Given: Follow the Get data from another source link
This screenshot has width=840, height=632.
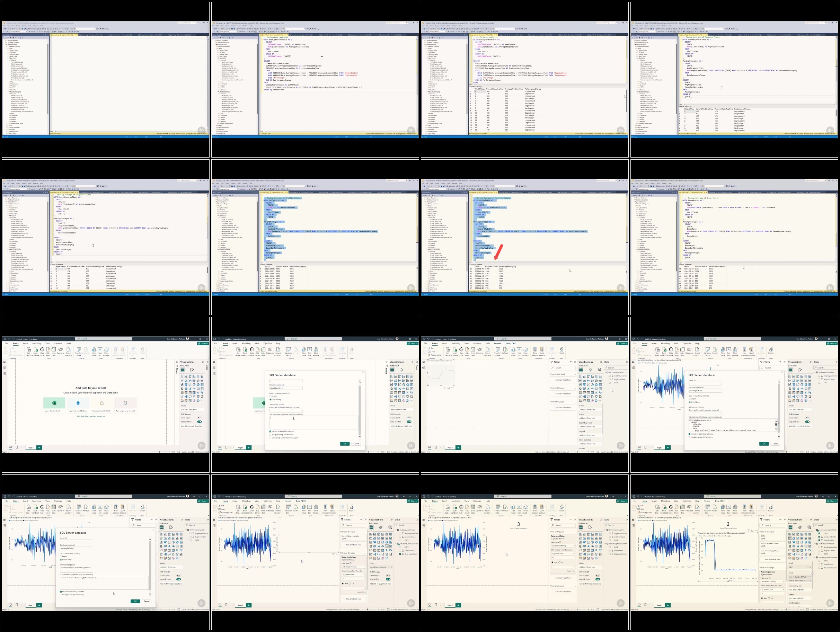Looking at the screenshot, I should click(x=91, y=416).
